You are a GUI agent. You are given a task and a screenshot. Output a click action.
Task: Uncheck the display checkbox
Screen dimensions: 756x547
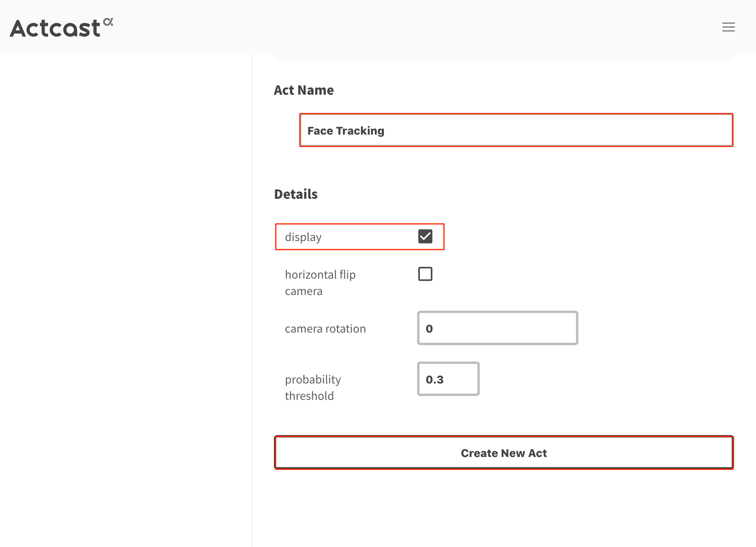425,236
